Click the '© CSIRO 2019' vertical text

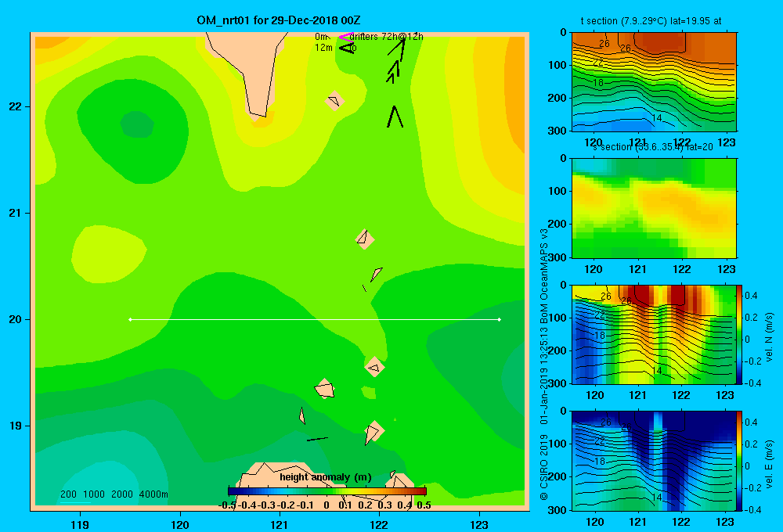tap(544, 465)
